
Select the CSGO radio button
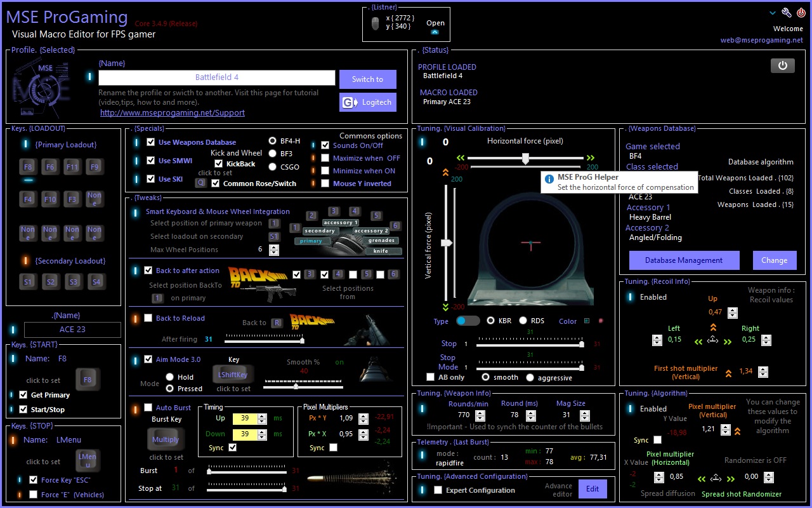point(273,167)
